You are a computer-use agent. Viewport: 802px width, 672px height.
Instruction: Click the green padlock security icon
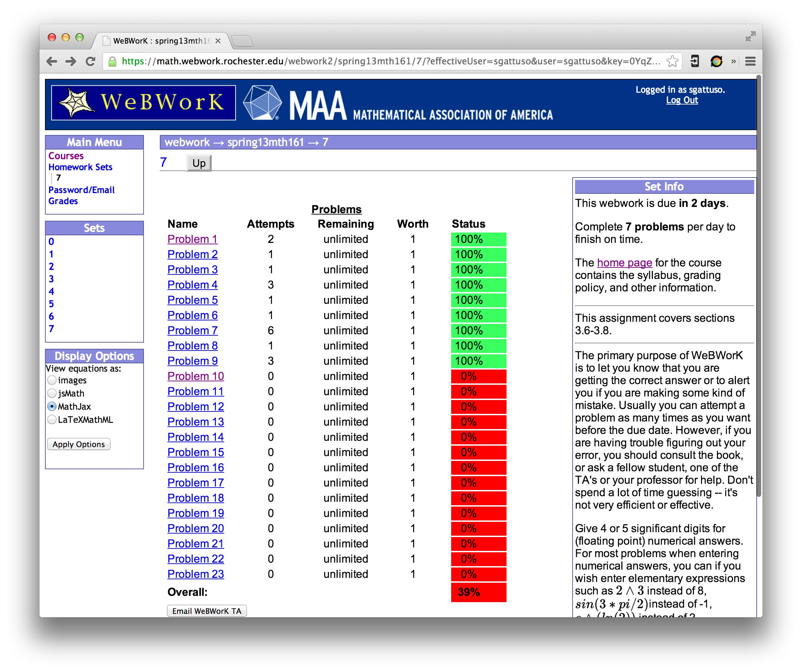click(112, 61)
